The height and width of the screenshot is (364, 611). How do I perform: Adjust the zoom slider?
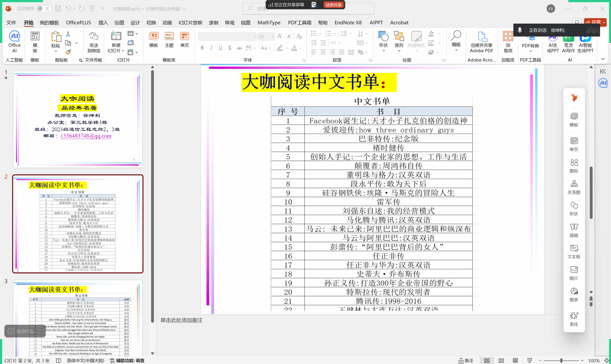pyautogui.click(x=561, y=360)
